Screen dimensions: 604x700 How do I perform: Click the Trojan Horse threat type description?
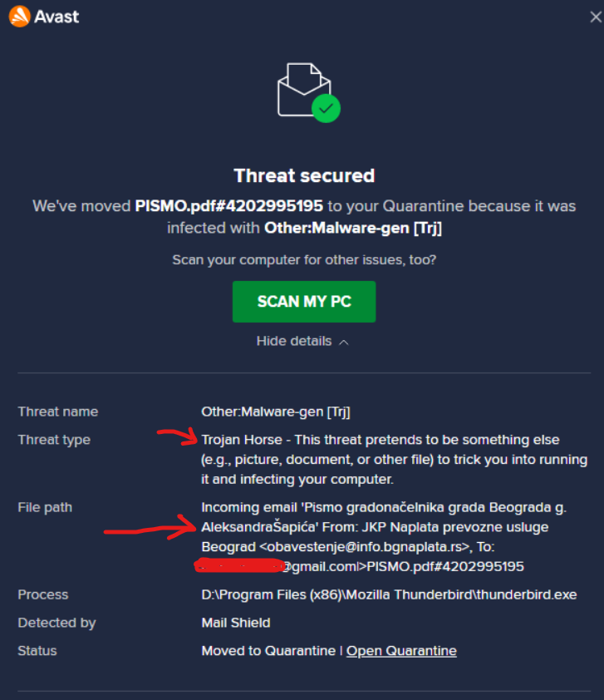tap(395, 460)
